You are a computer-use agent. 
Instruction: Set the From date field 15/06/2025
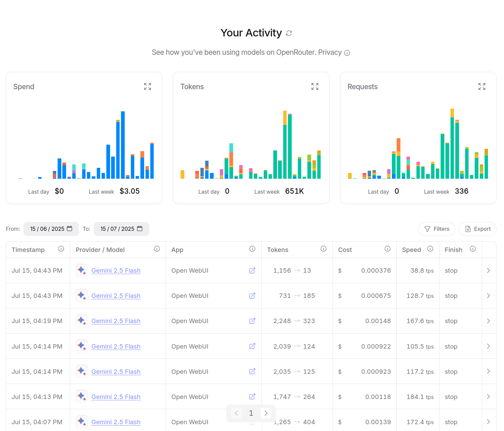(x=51, y=229)
